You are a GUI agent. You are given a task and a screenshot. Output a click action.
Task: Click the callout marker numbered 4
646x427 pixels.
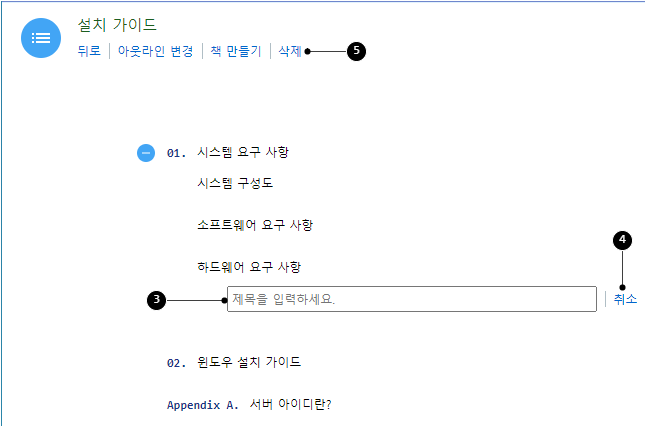pyautogui.click(x=622, y=240)
